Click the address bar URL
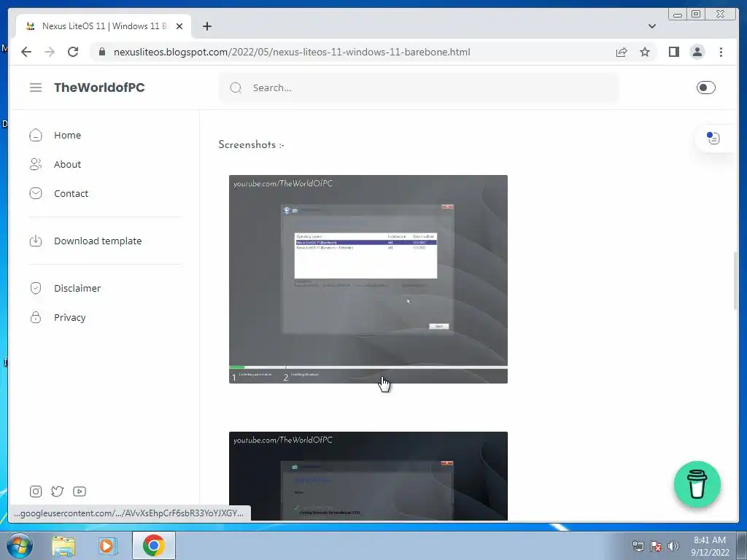The image size is (747, 560). click(x=292, y=52)
